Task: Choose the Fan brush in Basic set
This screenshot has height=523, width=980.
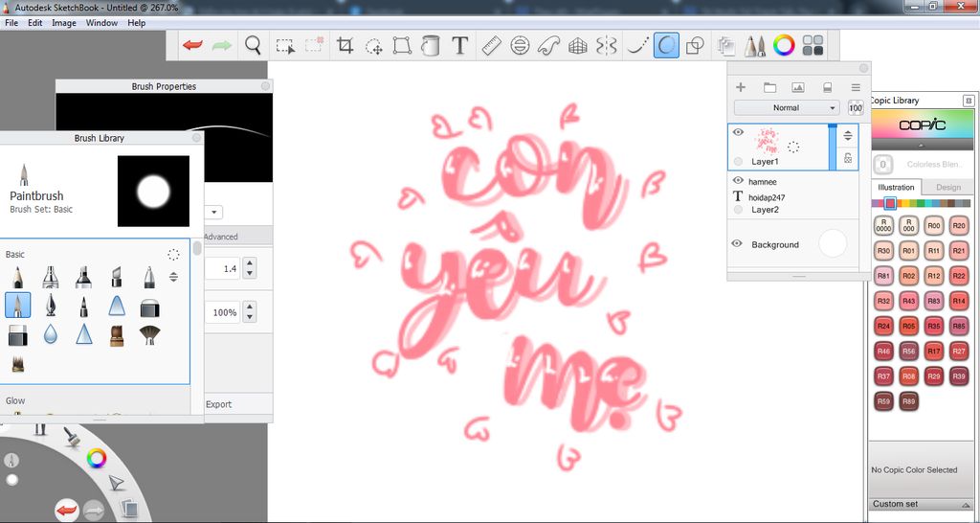Action: (149, 335)
